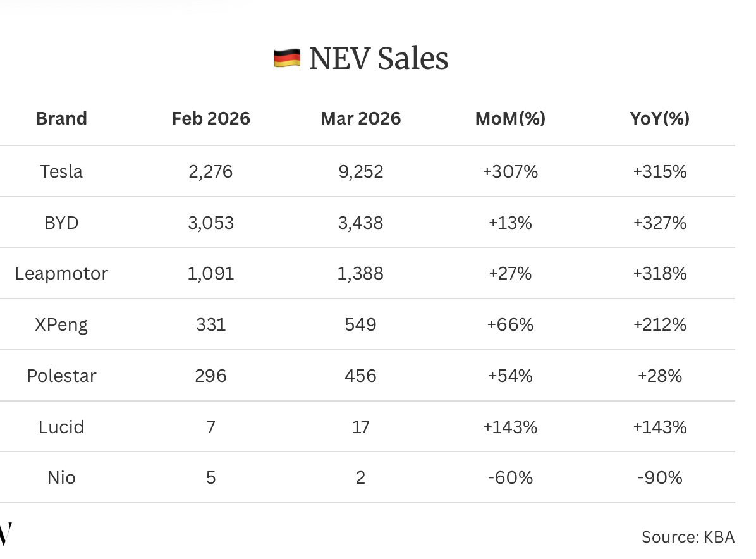Screen dimensions: 756x559
Task: Select the Leapmotor brand cell
Action: click(61, 273)
